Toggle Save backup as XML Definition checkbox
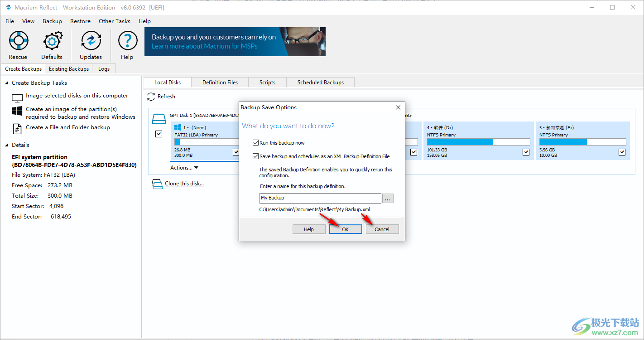 [x=256, y=156]
